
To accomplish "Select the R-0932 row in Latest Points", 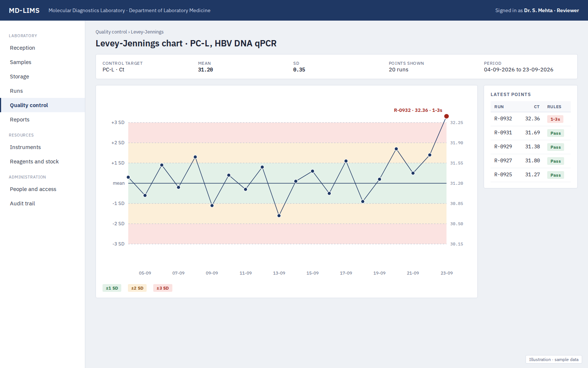I will (531, 119).
